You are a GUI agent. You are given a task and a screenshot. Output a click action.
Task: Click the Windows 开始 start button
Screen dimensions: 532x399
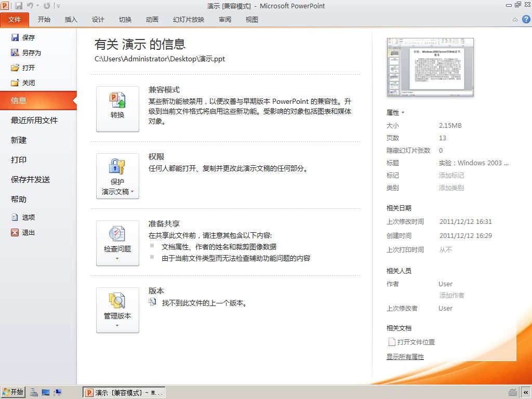coord(13,392)
